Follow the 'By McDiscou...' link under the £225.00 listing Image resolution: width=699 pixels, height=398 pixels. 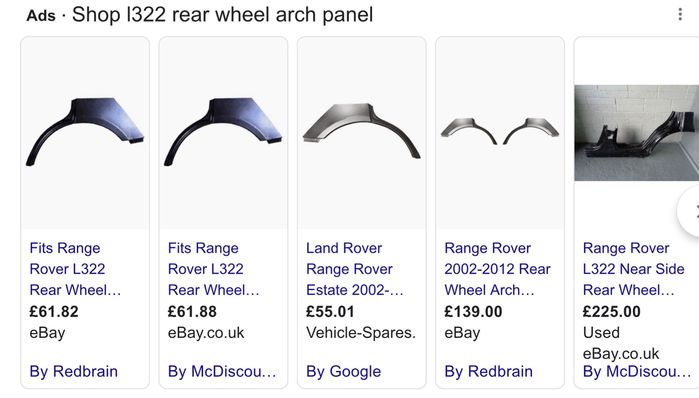[637, 371]
